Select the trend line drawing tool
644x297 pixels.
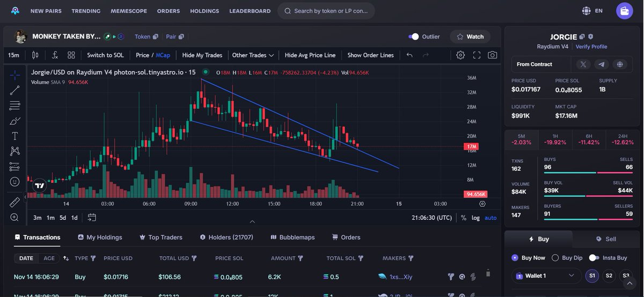tap(14, 90)
